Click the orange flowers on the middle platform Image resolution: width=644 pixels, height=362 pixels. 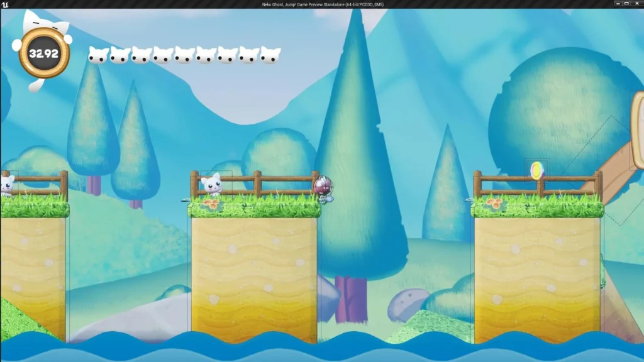[x=213, y=204]
